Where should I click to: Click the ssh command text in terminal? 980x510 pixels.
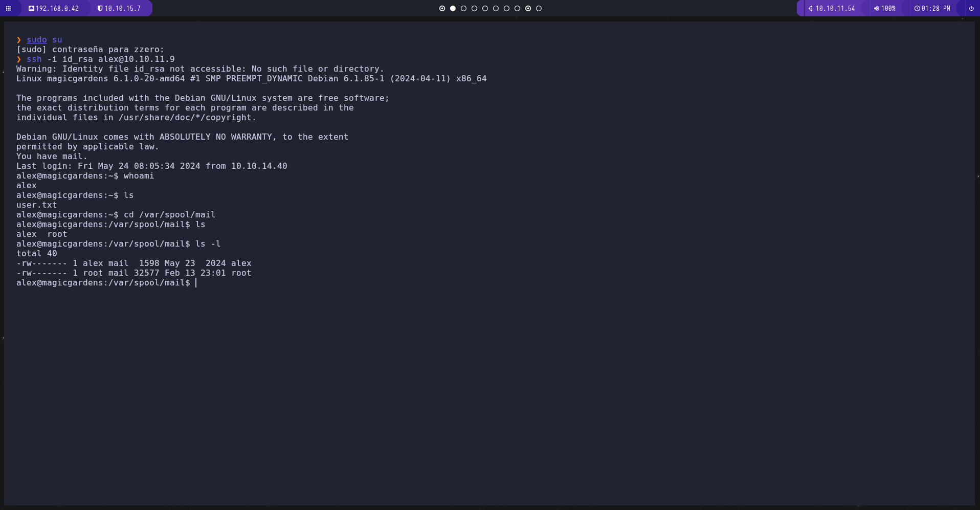coord(34,59)
